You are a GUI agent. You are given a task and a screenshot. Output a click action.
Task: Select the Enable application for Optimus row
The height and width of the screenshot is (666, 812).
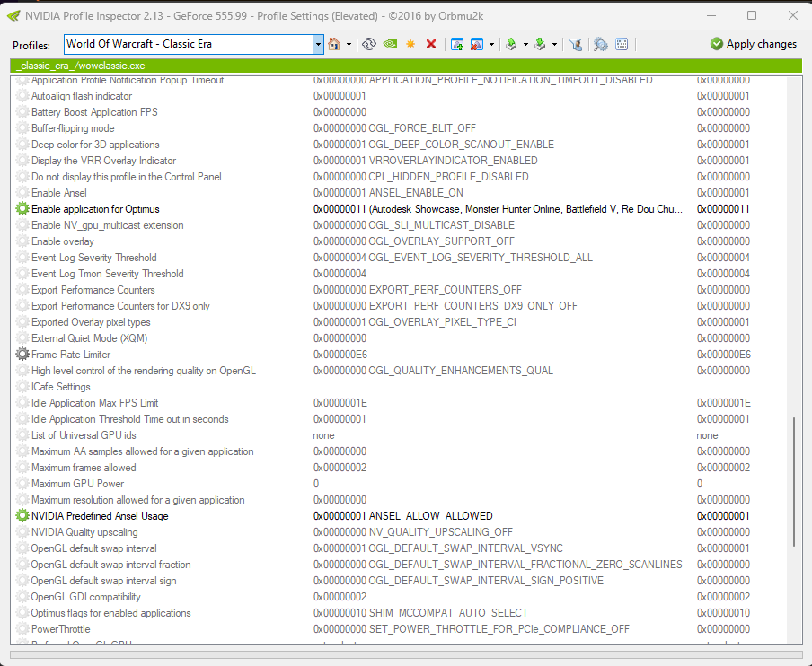[x=399, y=209]
